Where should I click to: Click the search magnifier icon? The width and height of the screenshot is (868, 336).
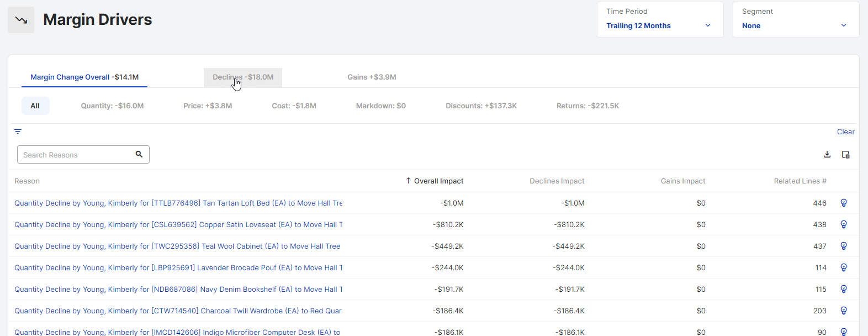coord(139,154)
